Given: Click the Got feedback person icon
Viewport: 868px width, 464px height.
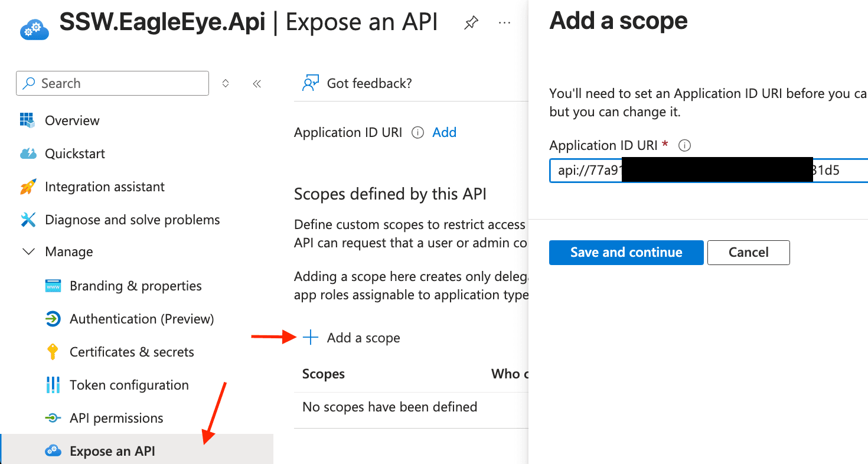Looking at the screenshot, I should [309, 83].
